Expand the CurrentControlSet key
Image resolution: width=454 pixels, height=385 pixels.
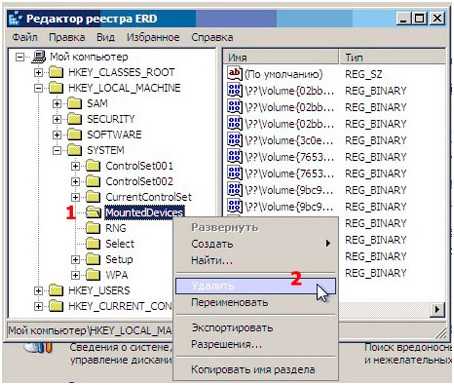click(x=76, y=197)
